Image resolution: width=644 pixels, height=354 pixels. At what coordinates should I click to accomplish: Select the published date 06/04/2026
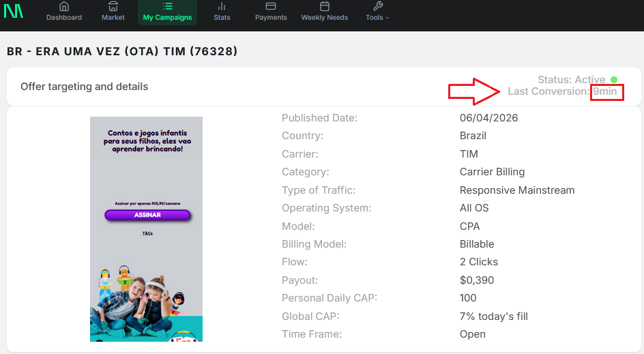click(488, 118)
